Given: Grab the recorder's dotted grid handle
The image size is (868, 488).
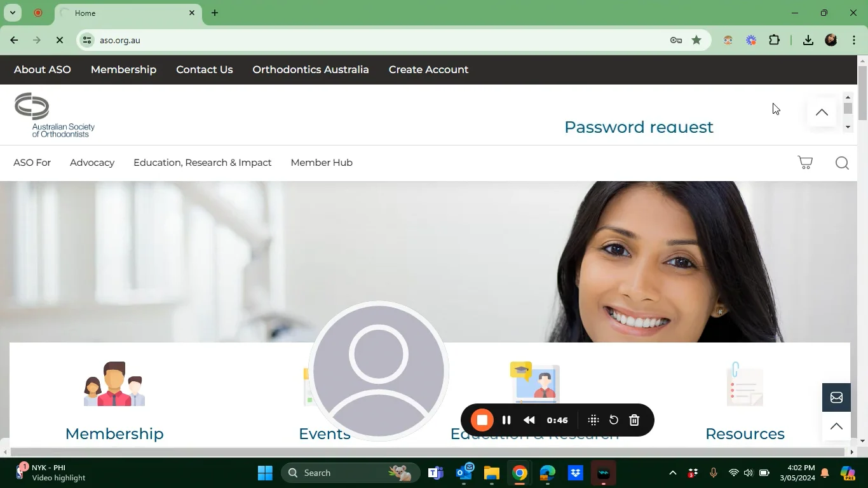Looking at the screenshot, I should tap(593, 420).
